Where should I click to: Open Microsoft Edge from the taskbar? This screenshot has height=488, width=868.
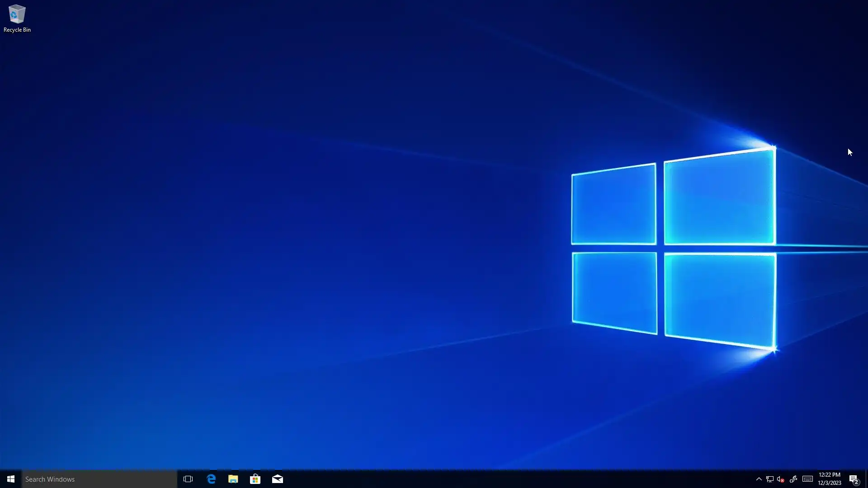tap(211, 479)
